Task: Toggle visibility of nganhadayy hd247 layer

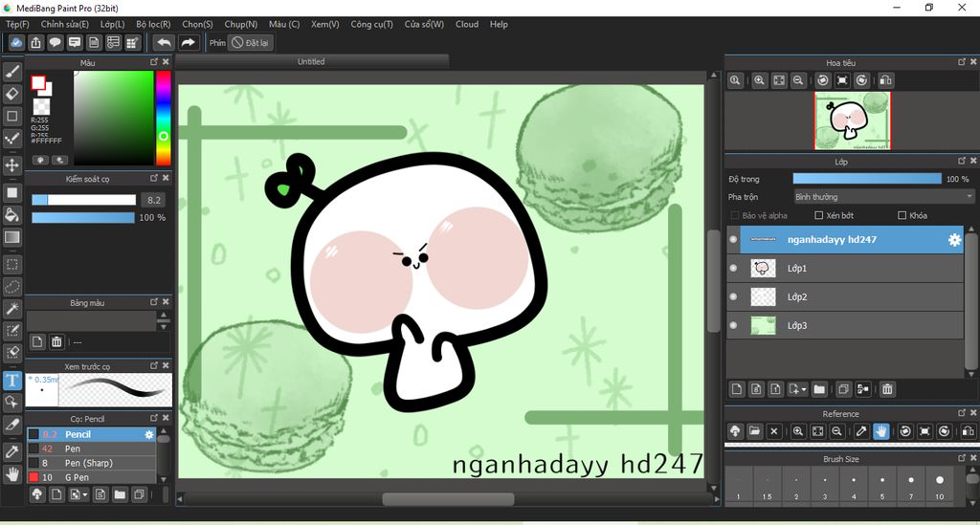Action: pos(733,240)
